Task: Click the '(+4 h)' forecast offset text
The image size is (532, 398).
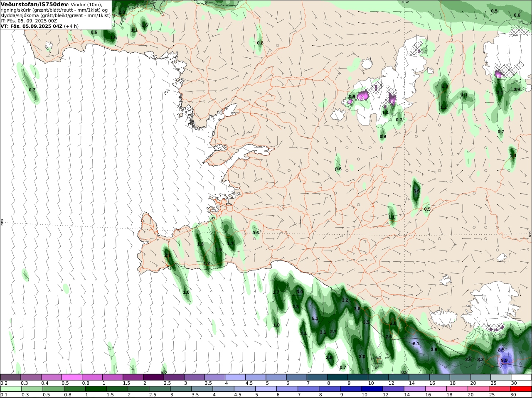Action: point(71,26)
